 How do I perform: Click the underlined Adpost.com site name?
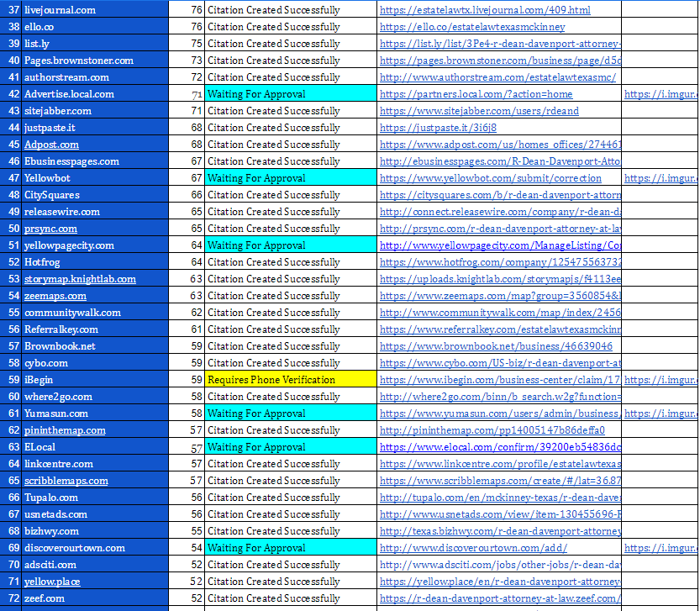click(51, 145)
